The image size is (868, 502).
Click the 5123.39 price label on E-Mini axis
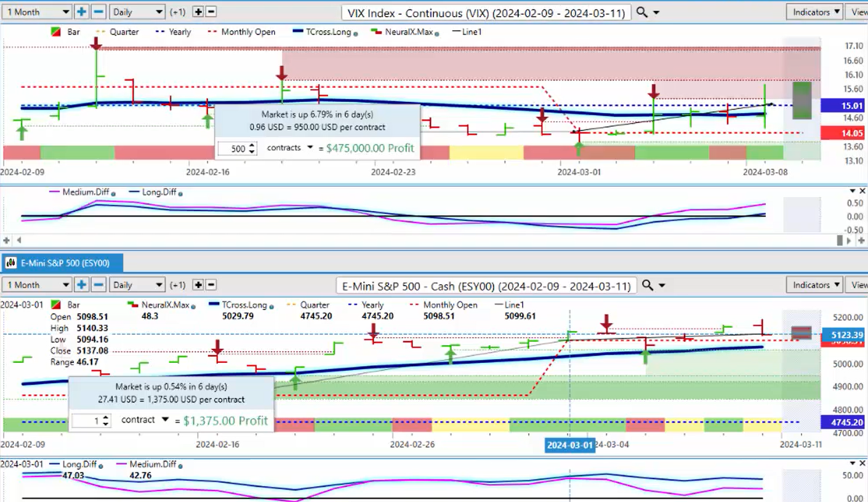click(843, 335)
